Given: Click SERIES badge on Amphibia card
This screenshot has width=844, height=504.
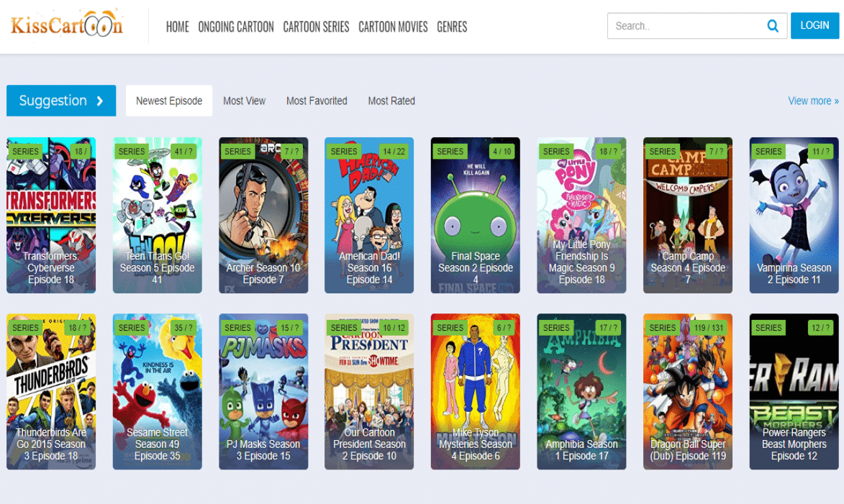Looking at the screenshot, I should (x=555, y=328).
